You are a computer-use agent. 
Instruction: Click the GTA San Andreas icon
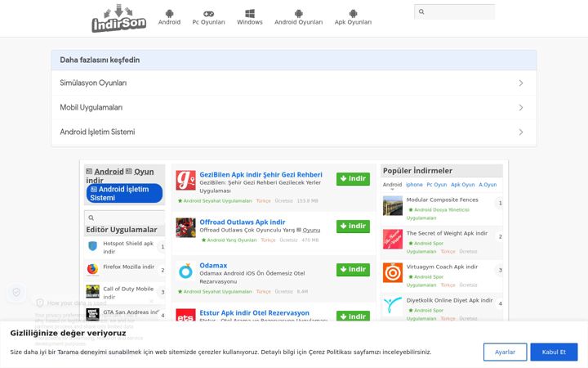(92, 314)
